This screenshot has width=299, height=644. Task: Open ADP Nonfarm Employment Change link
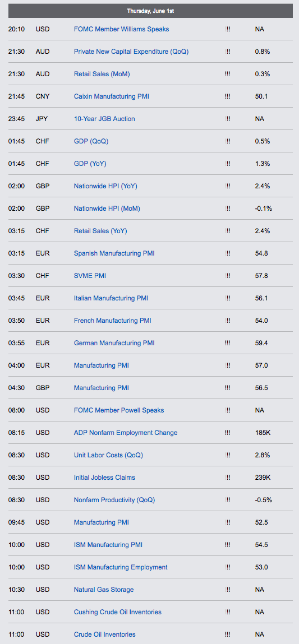tap(126, 433)
